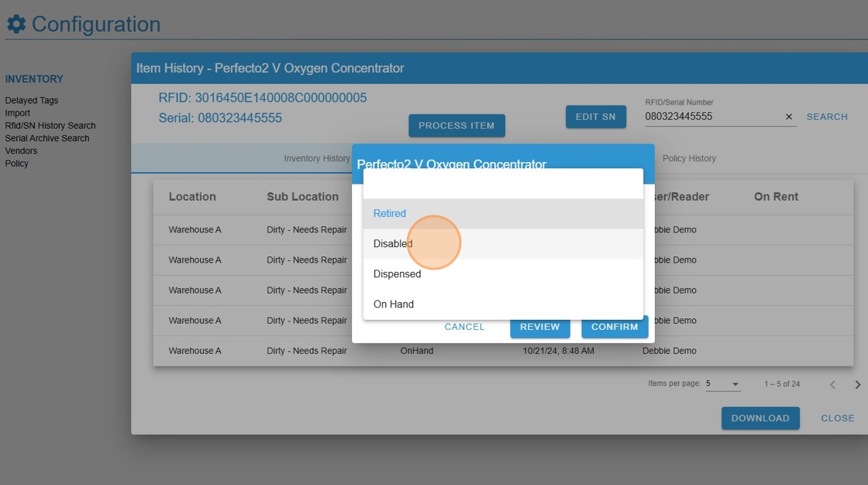
Task: Click the 10/21/24, 8:48 AM date cell
Action: pos(559,350)
